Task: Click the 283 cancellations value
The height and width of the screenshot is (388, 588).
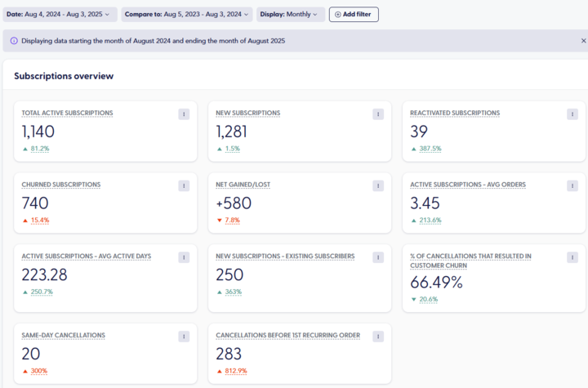Action: 229,355
